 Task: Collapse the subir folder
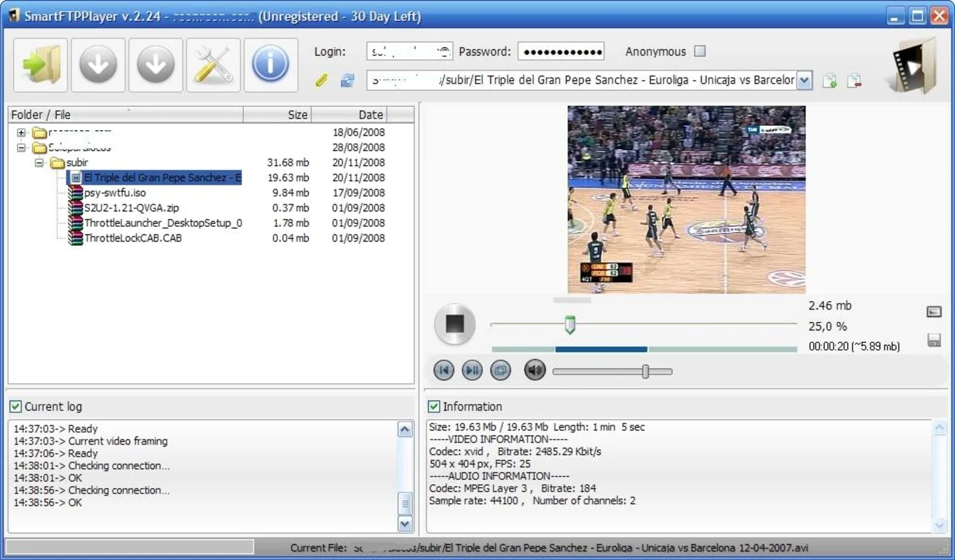pos(39,162)
